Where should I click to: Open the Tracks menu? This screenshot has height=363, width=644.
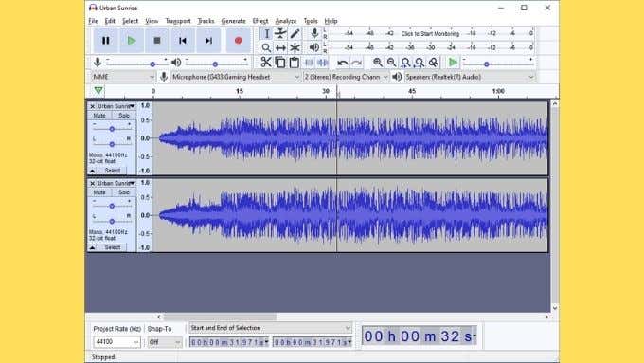point(206,21)
